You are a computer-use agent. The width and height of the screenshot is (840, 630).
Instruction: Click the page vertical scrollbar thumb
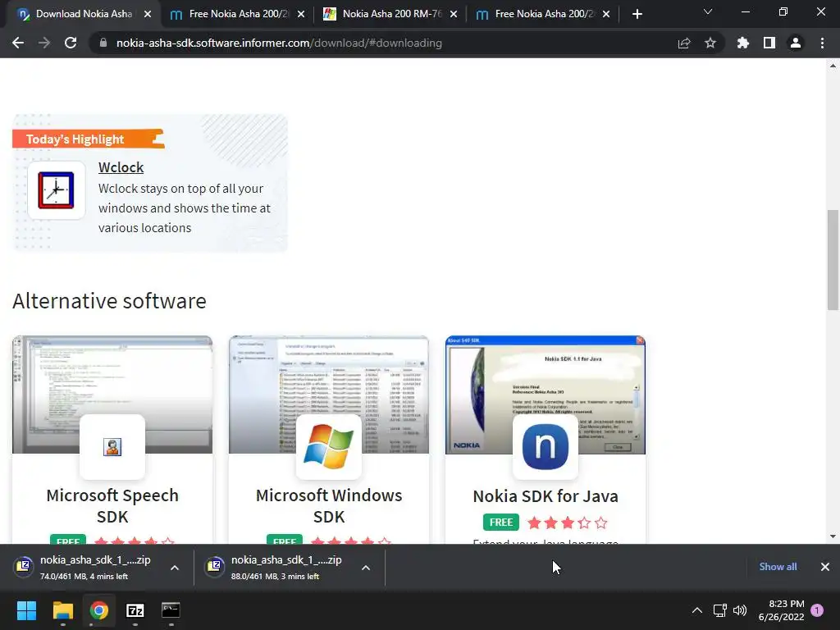coord(833,260)
